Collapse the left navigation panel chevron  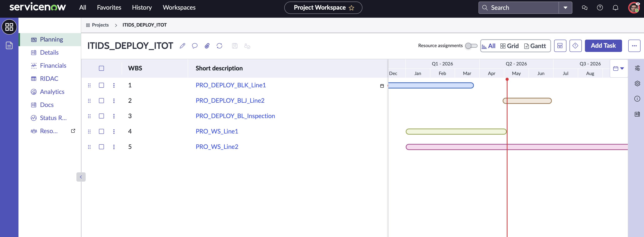coord(81,177)
